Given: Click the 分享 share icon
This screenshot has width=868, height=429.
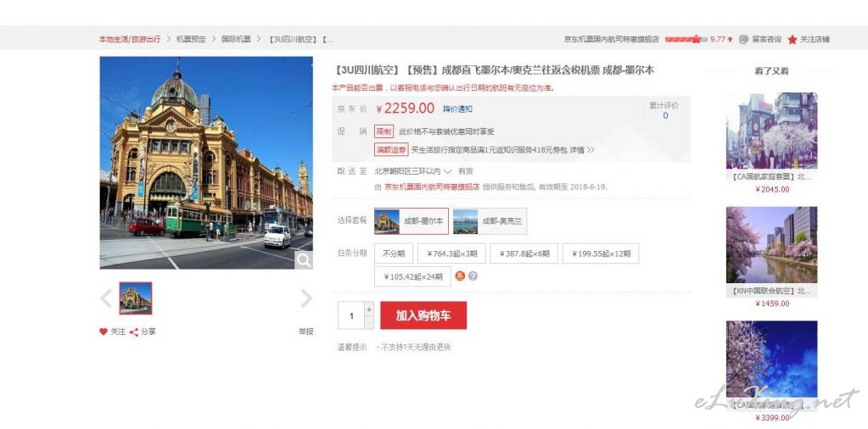Looking at the screenshot, I should (x=133, y=332).
